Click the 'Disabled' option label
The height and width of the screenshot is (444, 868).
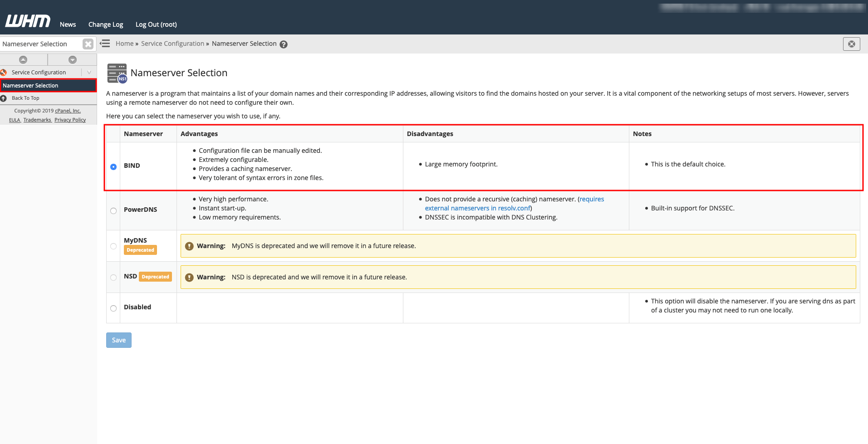(137, 307)
